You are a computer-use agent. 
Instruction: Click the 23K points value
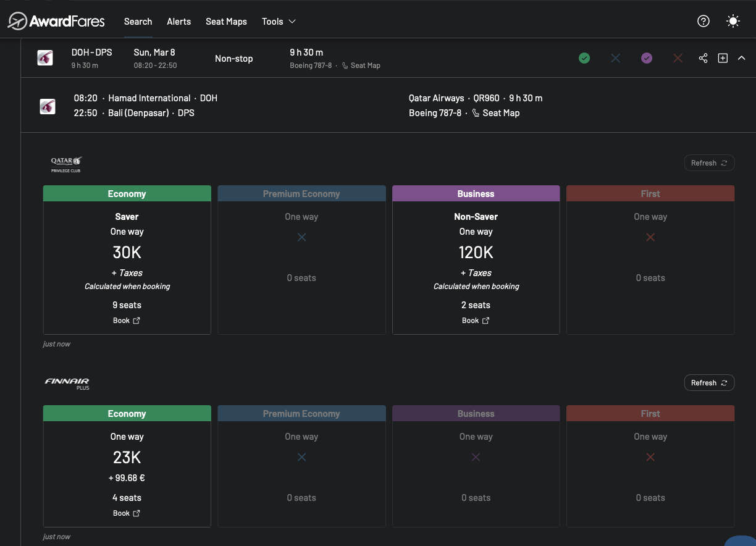coord(127,457)
